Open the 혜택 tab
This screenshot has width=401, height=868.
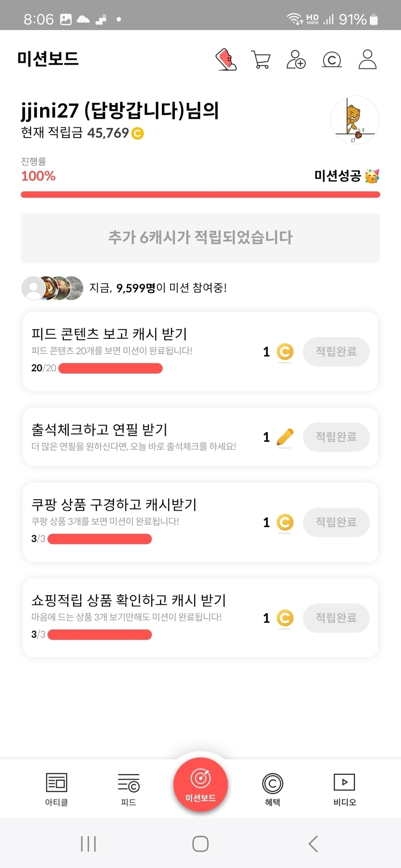coord(272,788)
